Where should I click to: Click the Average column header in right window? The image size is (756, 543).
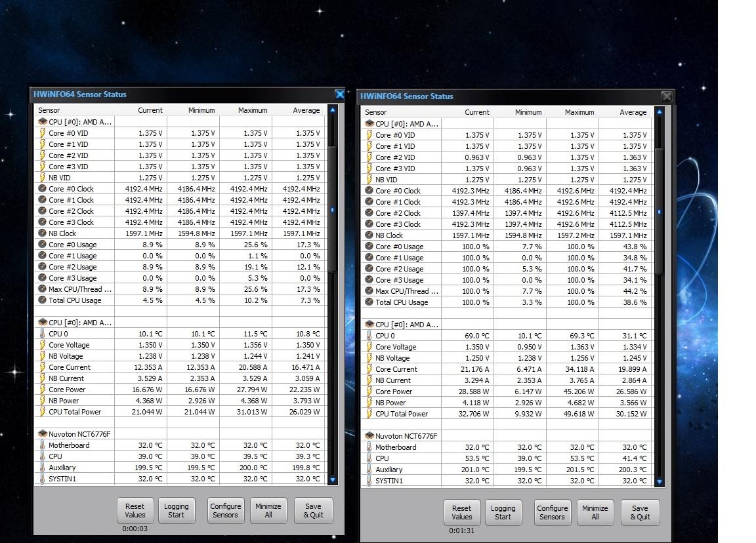633,112
